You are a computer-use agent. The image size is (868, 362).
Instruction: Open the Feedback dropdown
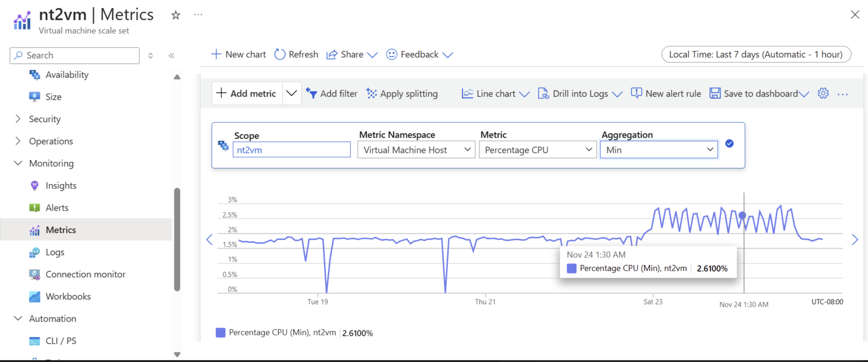420,54
